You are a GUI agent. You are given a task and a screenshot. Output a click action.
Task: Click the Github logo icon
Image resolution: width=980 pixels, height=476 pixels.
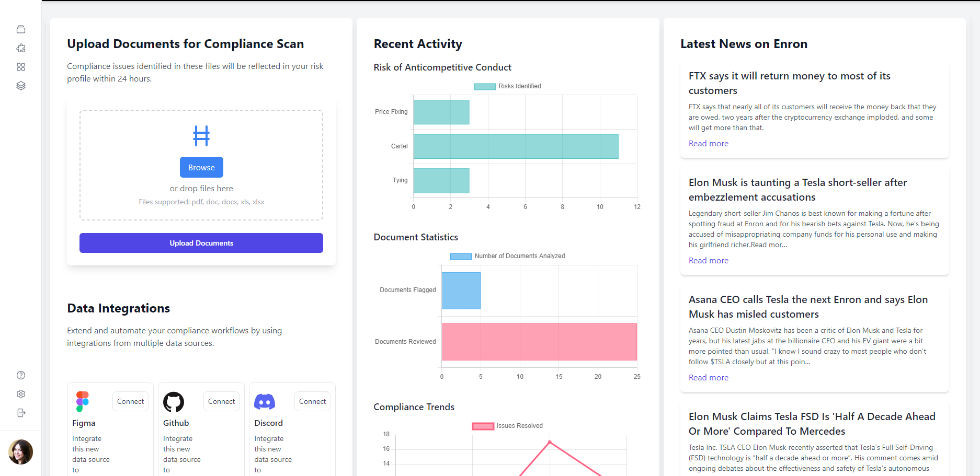click(174, 402)
